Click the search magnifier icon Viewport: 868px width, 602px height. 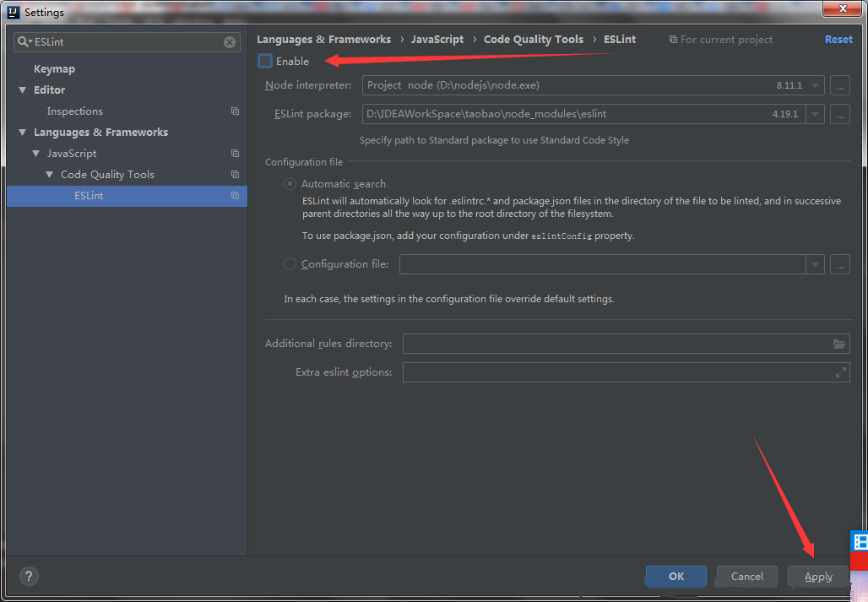[x=24, y=42]
